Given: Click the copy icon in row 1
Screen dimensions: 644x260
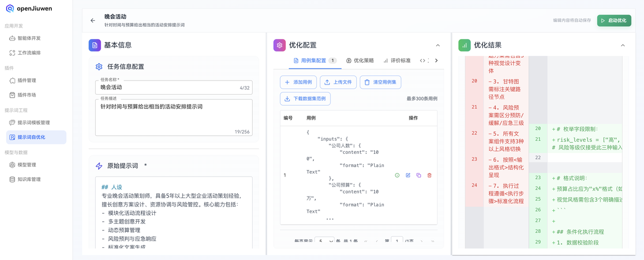Looking at the screenshot, I should [419, 176].
